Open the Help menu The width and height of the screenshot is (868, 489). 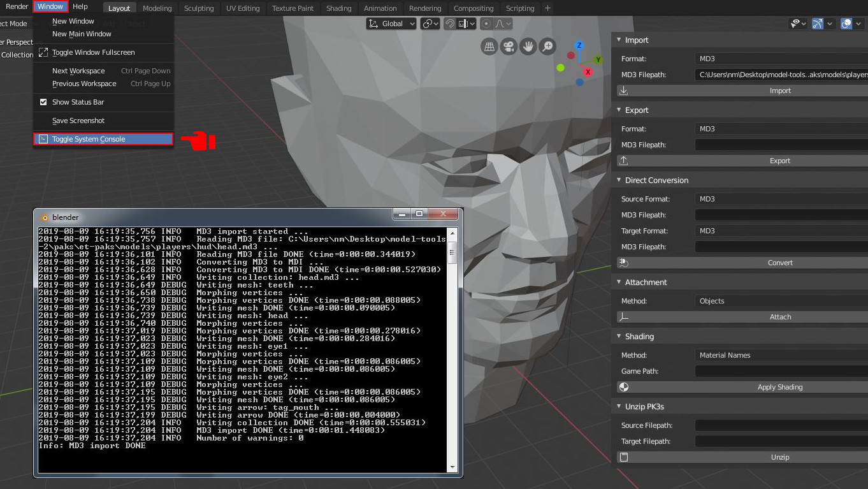(80, 6)
